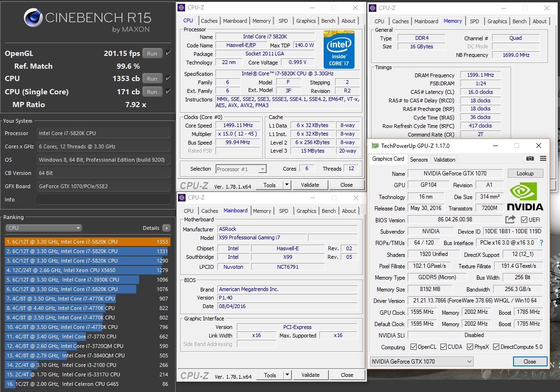This screenshot has width=560, height=392.
Task: Click the Intel Core i7 logo badge
Action: coord(339,50)
